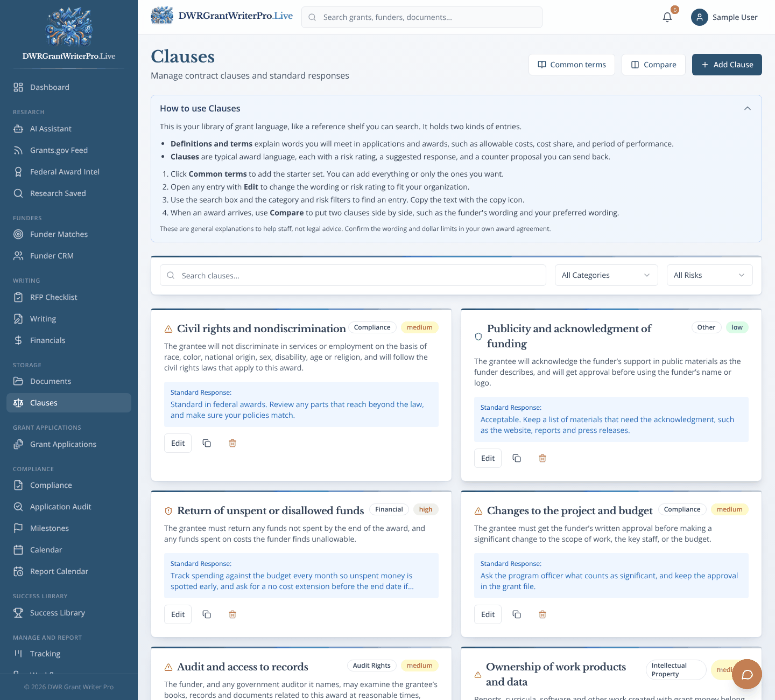
Task: Open Financials in sidebar
Action: click(69, 340)
